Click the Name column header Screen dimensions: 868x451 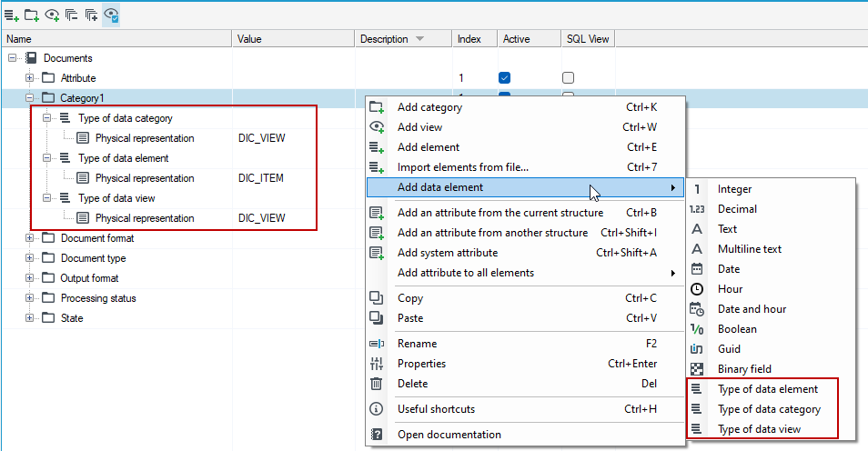[116, 39]
